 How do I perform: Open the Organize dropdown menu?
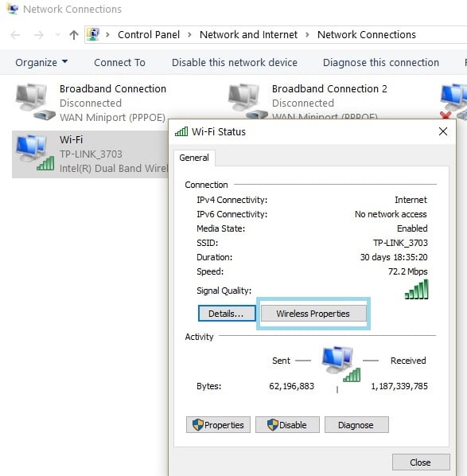[x=41, y=63]
